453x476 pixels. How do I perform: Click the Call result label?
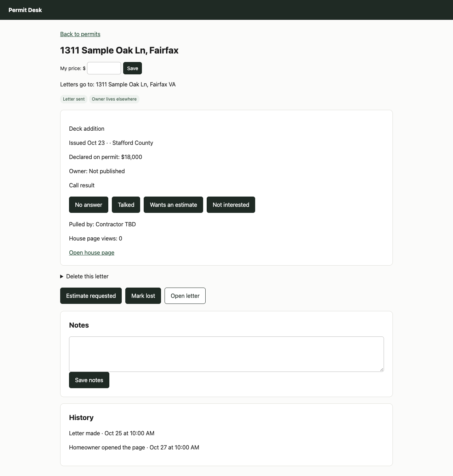point(82,185)
